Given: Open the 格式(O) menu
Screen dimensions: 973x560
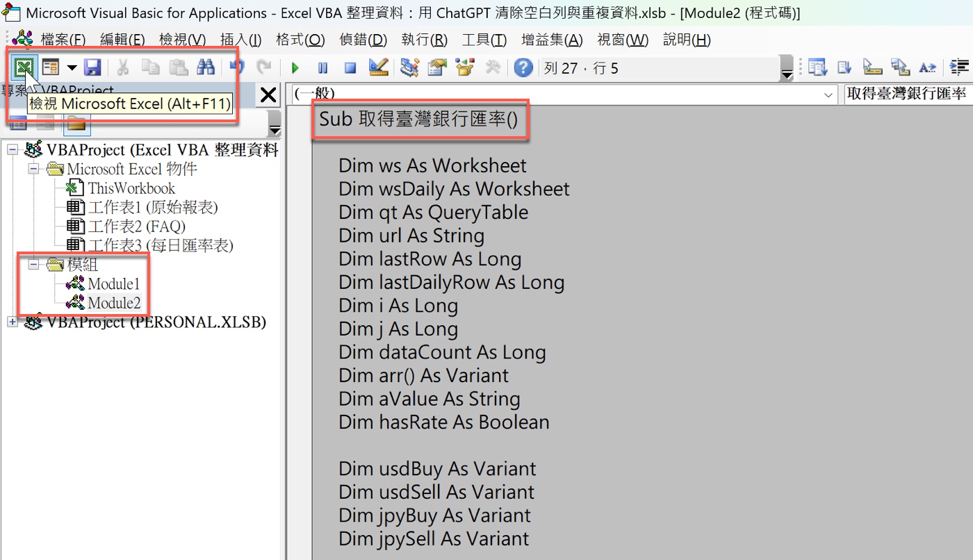Looking at the screenshot, I should click(x=300, y=40).
